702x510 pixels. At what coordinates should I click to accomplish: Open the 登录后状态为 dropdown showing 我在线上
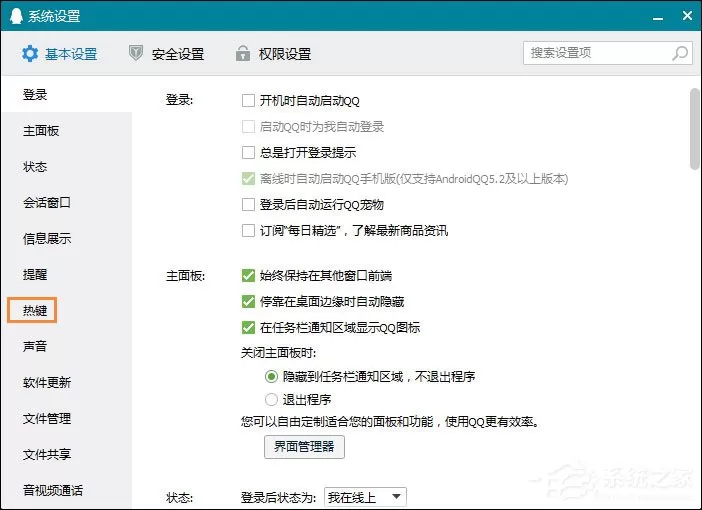(365, 497)
